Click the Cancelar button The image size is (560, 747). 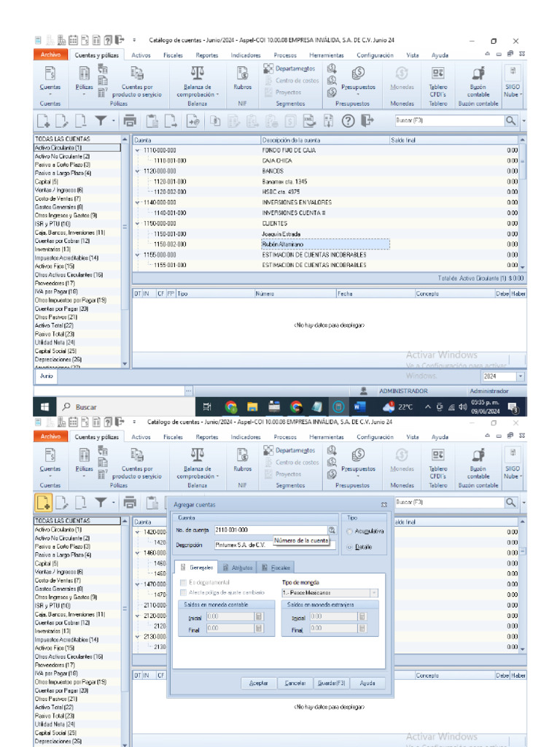[x=295, y=683]
